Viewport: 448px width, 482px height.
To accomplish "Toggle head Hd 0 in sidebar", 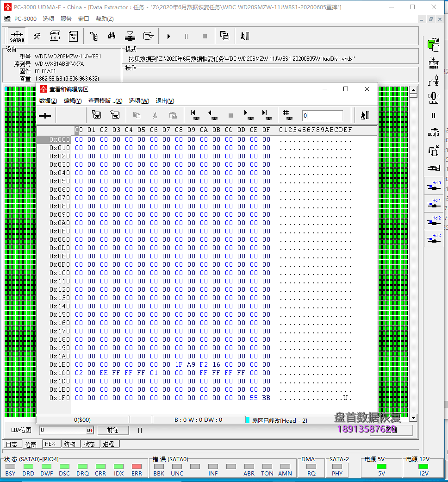I will click(434, 185).
